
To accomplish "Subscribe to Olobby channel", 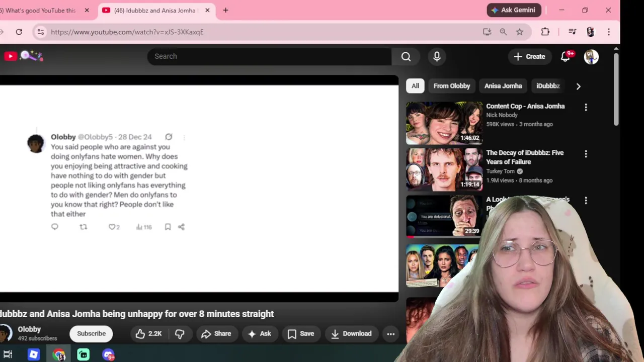I will (91, 333).
